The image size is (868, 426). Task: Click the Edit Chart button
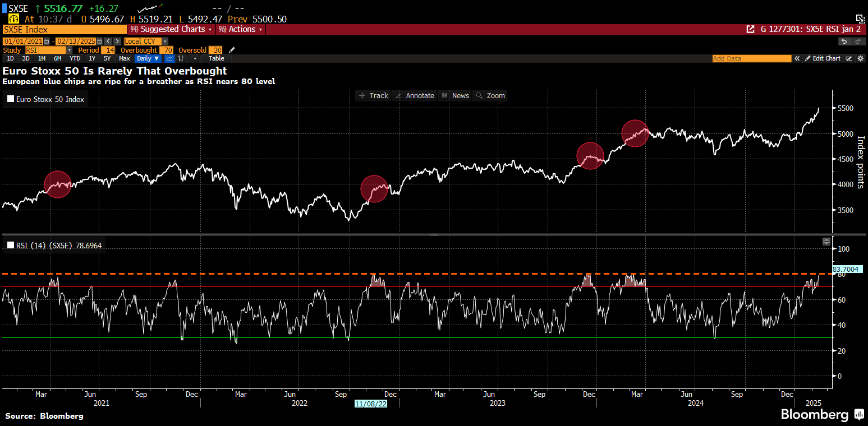click(x=822, y=58)
